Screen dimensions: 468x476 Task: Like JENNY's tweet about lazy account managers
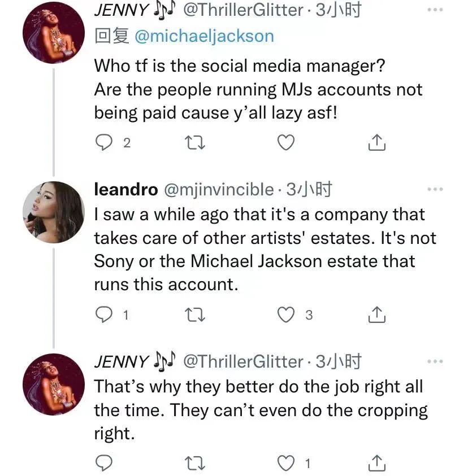287,143
